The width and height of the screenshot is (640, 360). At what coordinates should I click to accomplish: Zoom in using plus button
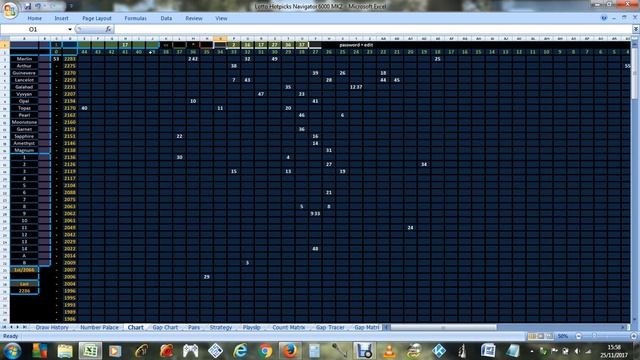tap(633, 336)
